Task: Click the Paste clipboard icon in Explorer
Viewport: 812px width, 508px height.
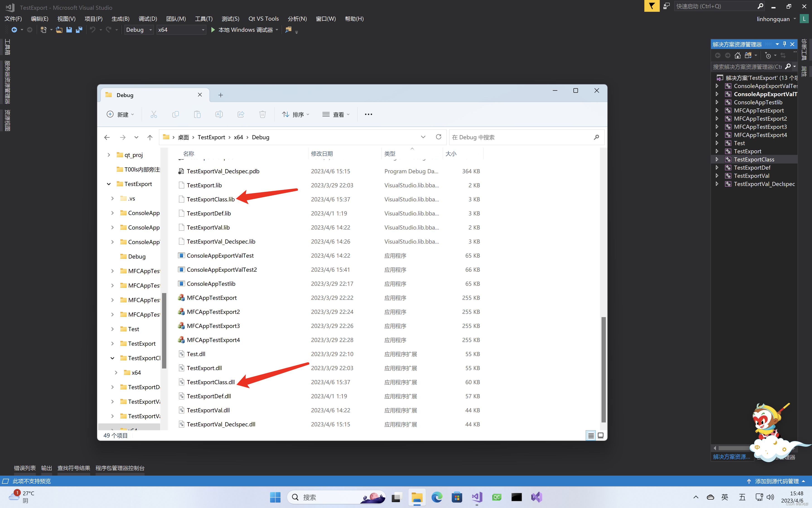Action: pos(197,115)
